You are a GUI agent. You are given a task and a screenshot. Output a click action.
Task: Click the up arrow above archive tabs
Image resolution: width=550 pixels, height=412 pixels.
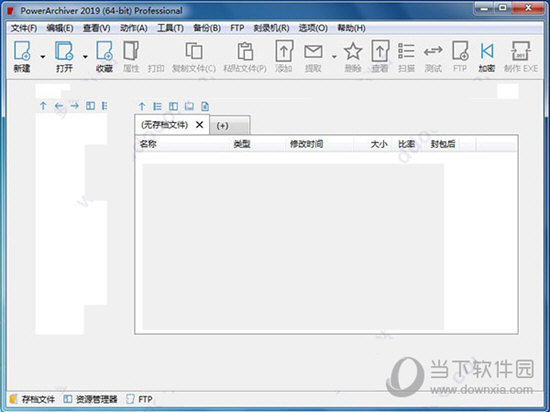(142, 106)
